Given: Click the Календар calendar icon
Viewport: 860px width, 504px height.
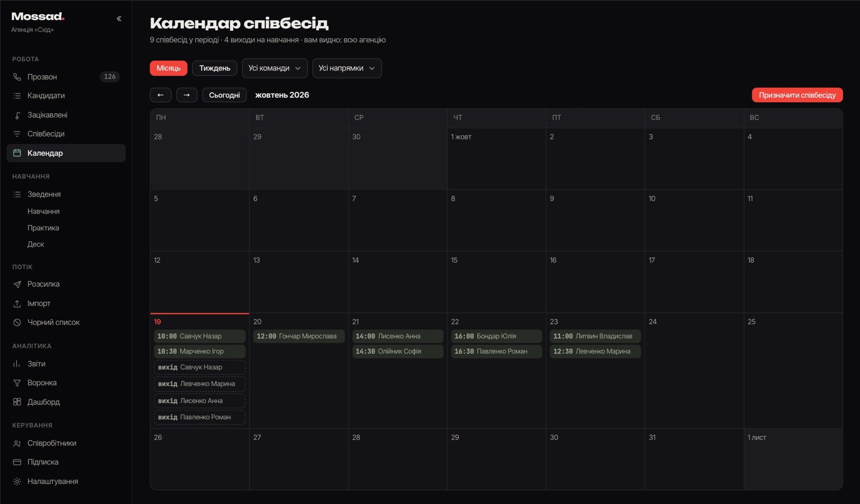Looking at the screenshot, I should pos(17,153).
